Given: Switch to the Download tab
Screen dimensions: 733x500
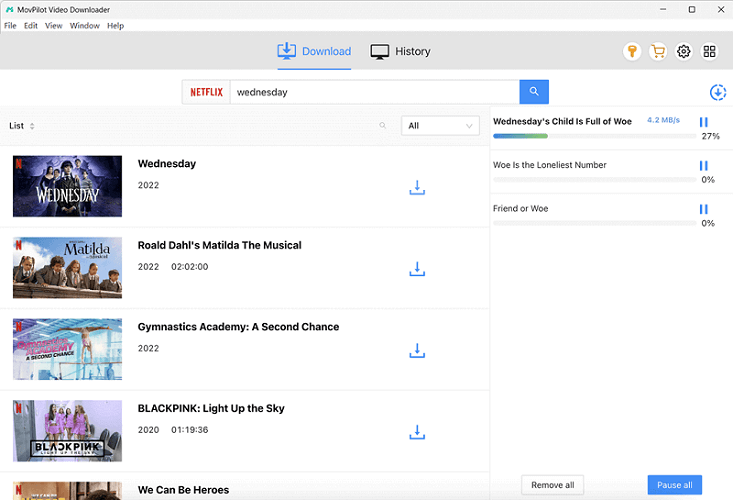Looking at the screenshot, I should 314,51.
